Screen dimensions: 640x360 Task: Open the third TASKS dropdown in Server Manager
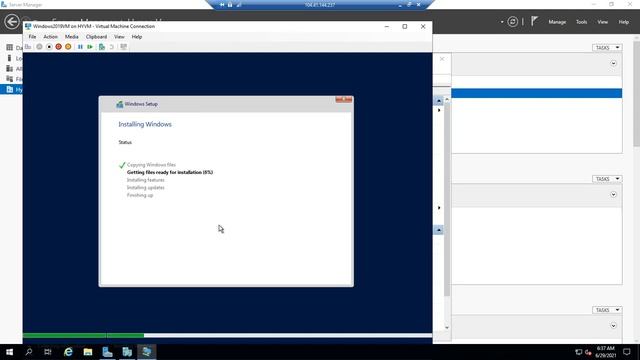coord(607,310)
